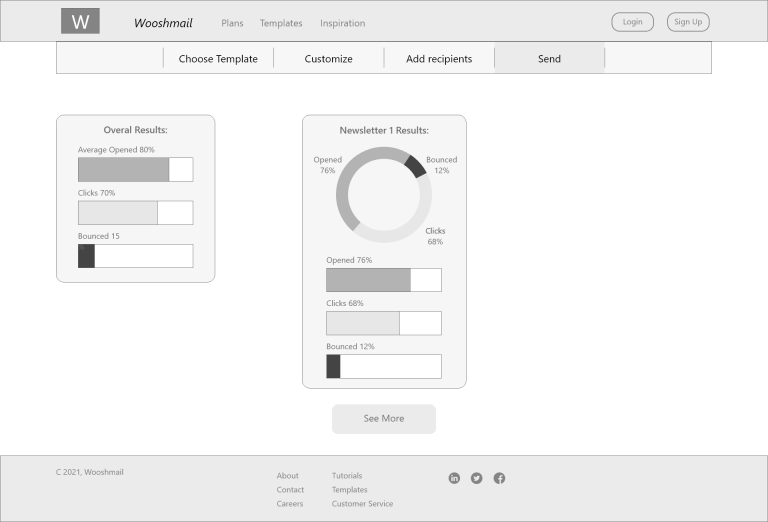
Task: Open the Facebook icon in footer
Action: point(499,478)
